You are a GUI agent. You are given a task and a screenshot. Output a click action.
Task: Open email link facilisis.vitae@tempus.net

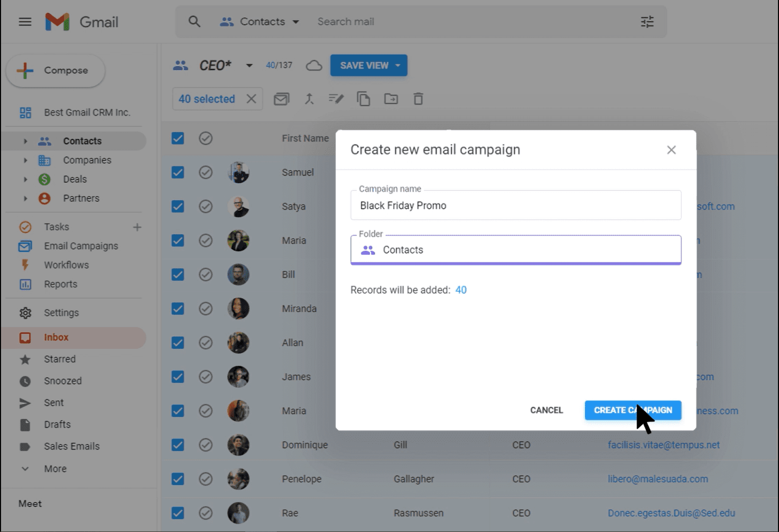pyautogui.click(x=663, y=445)
